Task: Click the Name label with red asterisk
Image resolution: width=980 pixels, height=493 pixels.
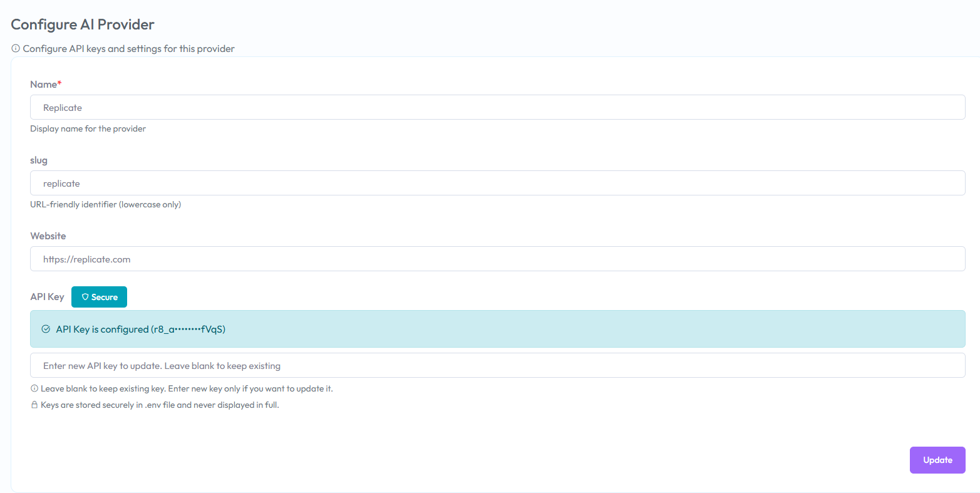Action: [46, 84]
